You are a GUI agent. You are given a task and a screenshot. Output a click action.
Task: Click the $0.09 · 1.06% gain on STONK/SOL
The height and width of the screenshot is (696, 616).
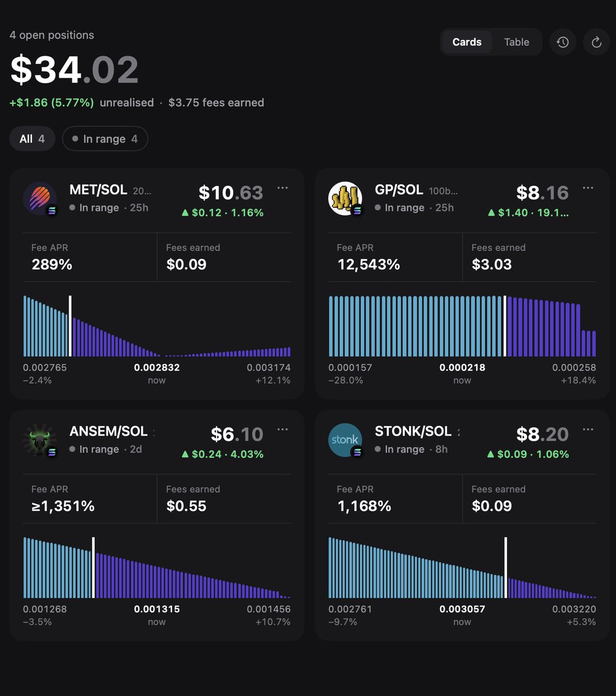528,454
